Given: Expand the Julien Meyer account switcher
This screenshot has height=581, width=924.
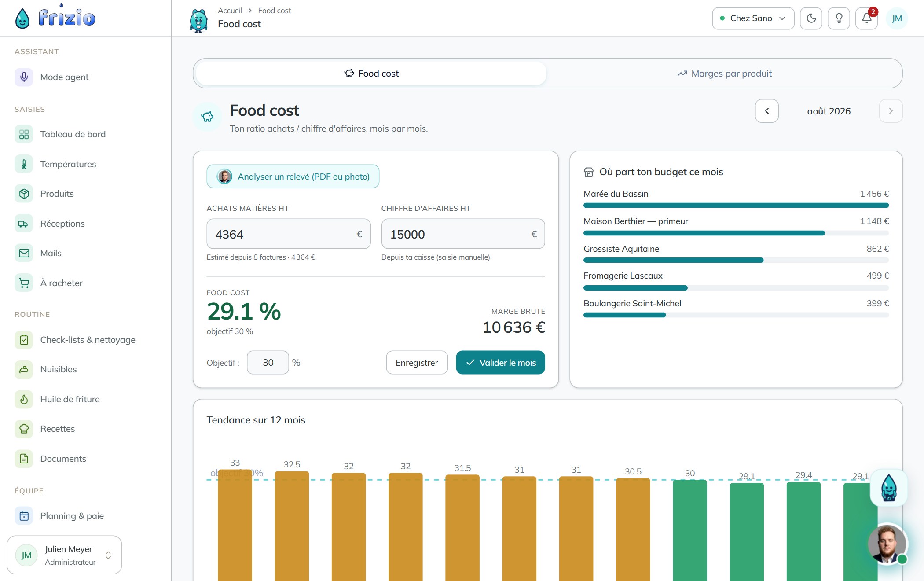Looking at the screenshot, I should coord(64,555).
